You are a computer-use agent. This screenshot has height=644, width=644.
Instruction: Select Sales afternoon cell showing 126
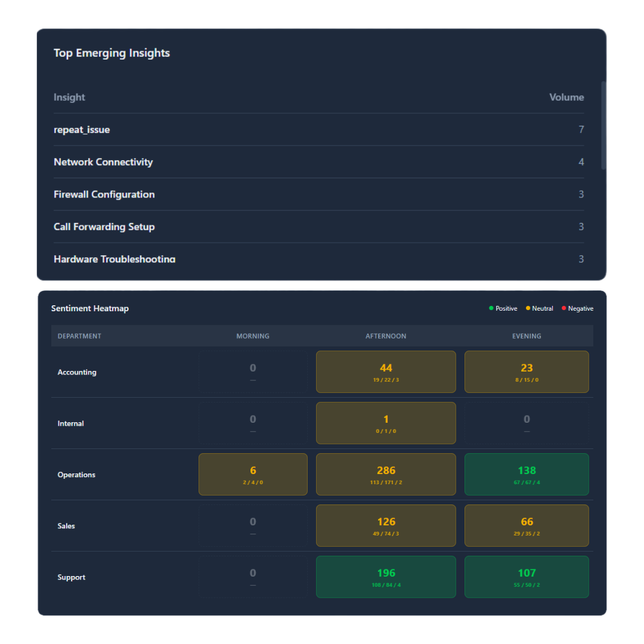pos(386,526)
